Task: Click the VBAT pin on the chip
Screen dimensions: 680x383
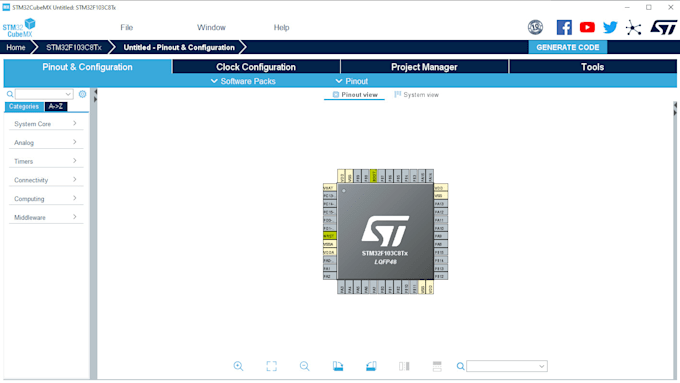Action: 330,188
